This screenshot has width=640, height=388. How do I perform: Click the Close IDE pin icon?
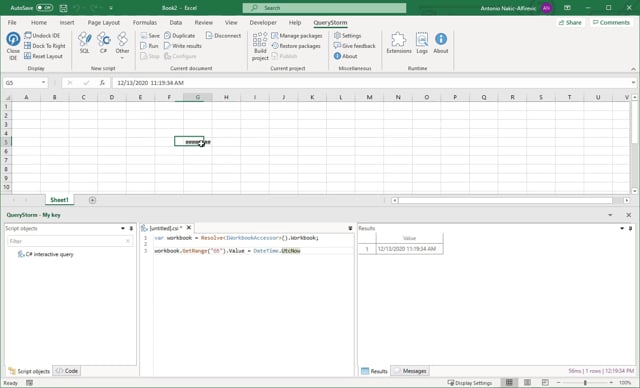[13, 39]
